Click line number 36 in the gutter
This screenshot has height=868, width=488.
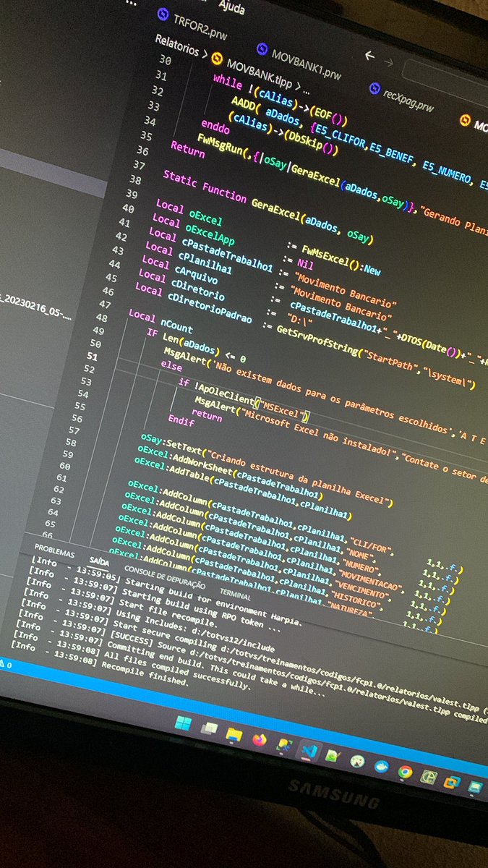[144, 151]
